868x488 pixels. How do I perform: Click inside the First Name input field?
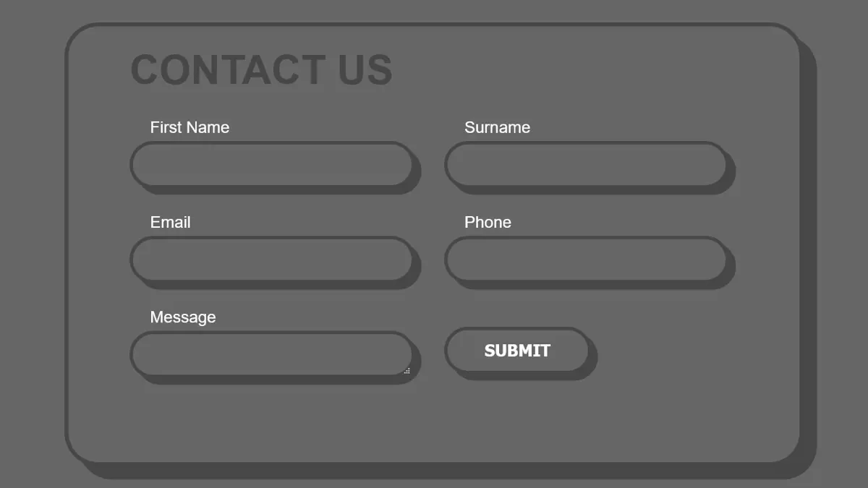tap(271, 164)
